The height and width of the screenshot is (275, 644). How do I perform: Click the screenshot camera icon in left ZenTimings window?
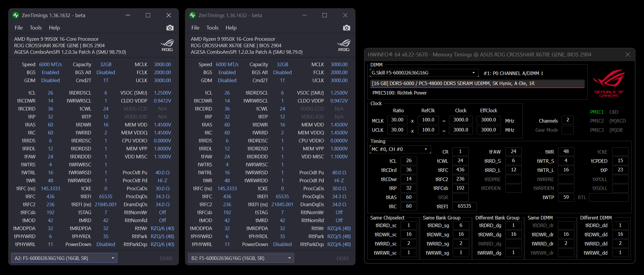click(x=170, y=28)
